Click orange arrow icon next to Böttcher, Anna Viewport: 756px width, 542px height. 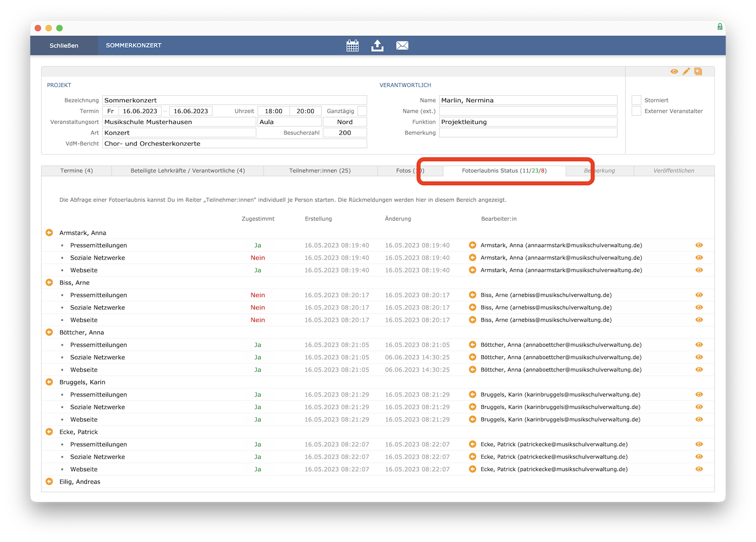(x=49, y=332)
